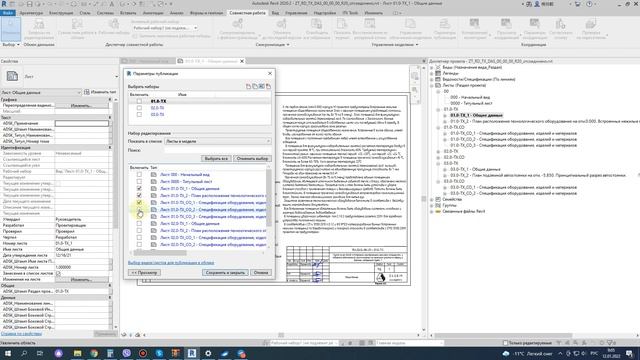Open the 'Лист: Общие данные' type dropdown
This screenshot has width=640, height=360.
point(41,93)
